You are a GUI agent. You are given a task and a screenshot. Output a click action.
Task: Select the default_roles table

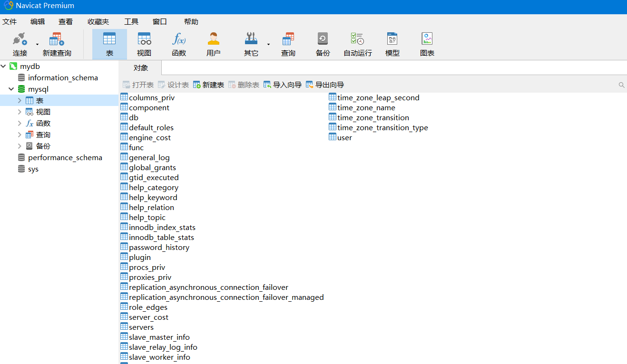151,127
